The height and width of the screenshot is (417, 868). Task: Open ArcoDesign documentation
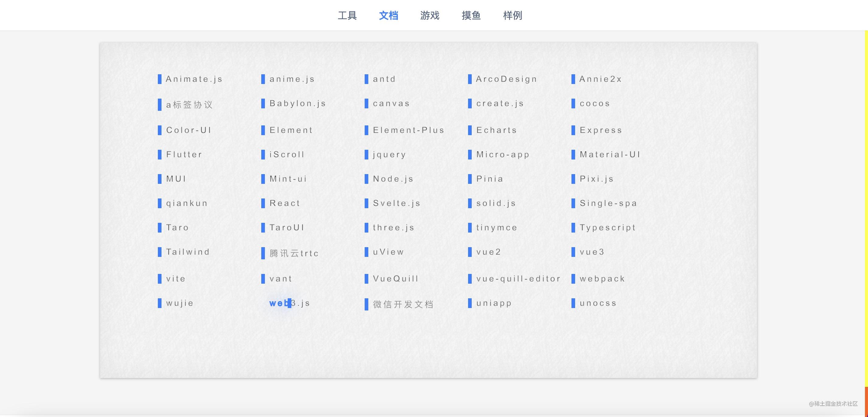(x=506, y=79)
